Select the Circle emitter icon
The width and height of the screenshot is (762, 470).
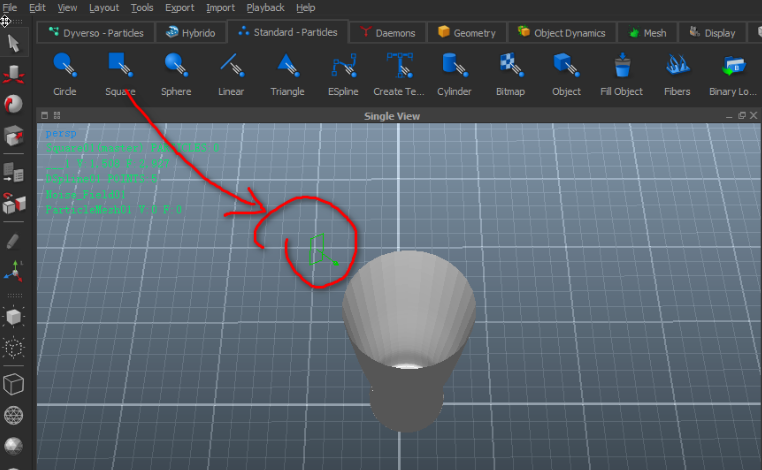tap(65, 67)
